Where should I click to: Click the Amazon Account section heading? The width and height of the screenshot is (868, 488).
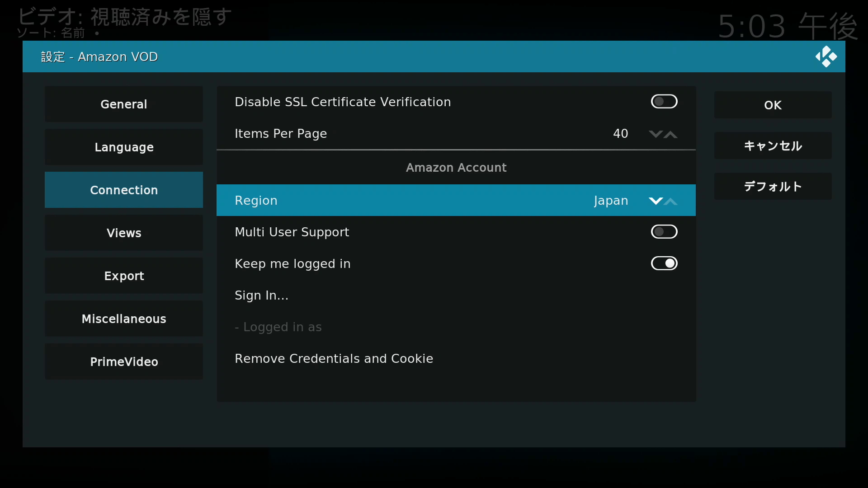pyautogui.click(x=456, y=168)
